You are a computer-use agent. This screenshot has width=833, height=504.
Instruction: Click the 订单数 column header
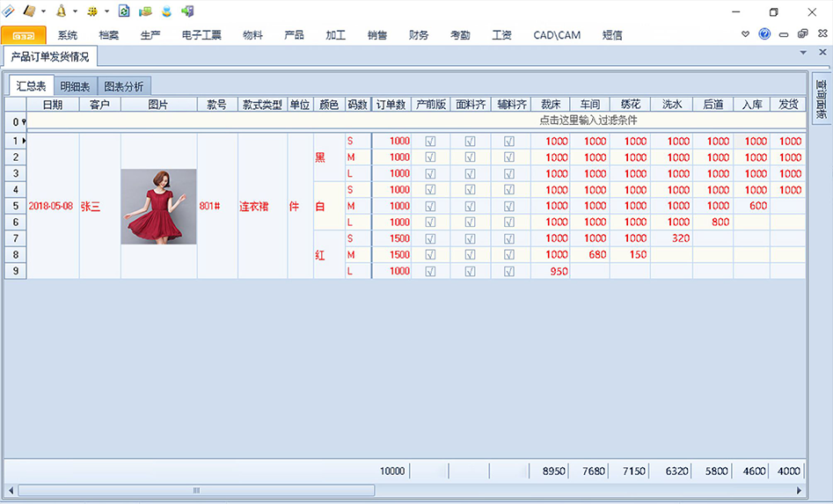[391, 104]
